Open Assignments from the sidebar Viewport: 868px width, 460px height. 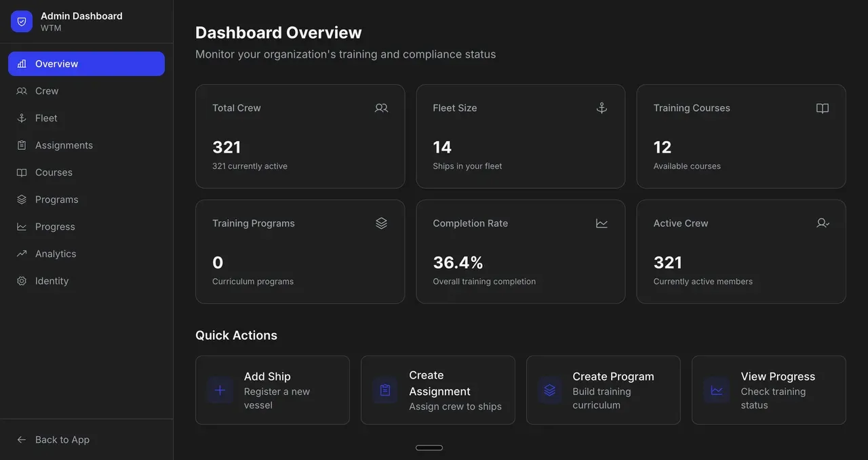[x=64, y=145]
